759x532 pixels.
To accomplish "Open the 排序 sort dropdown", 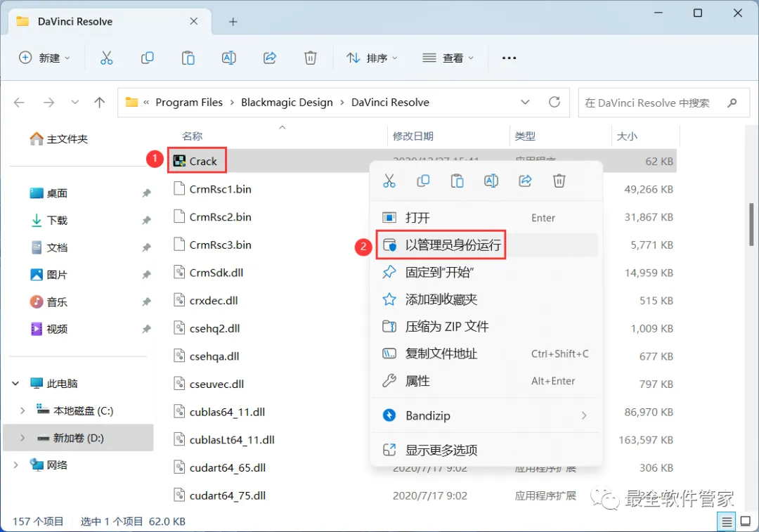I will [372, 58].
